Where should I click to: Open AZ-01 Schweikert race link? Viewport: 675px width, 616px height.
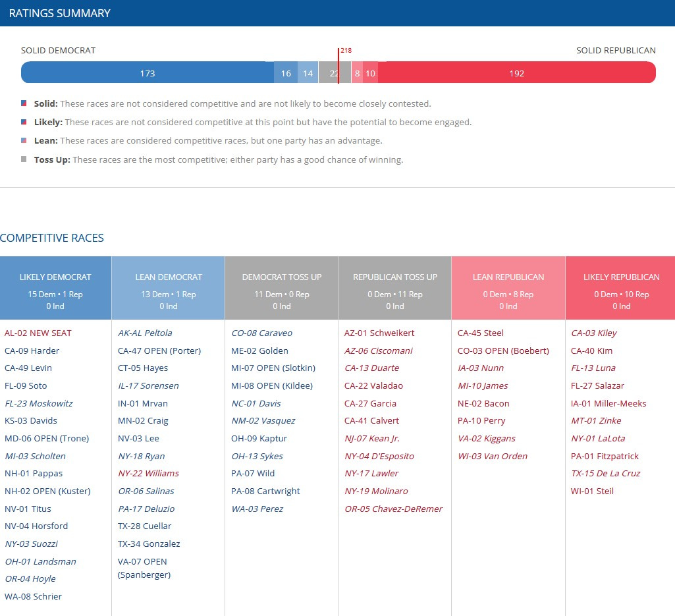(379, 333)
